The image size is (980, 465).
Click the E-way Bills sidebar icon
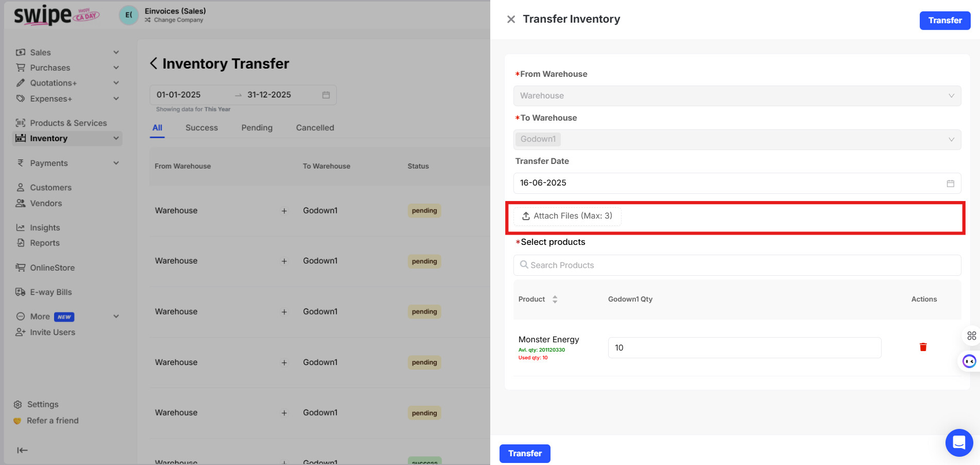[21, 292]
